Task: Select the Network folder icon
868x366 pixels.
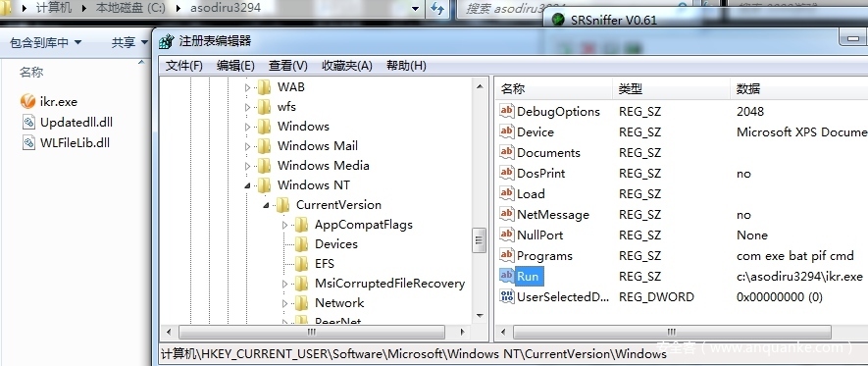Action: coord(302,303)
